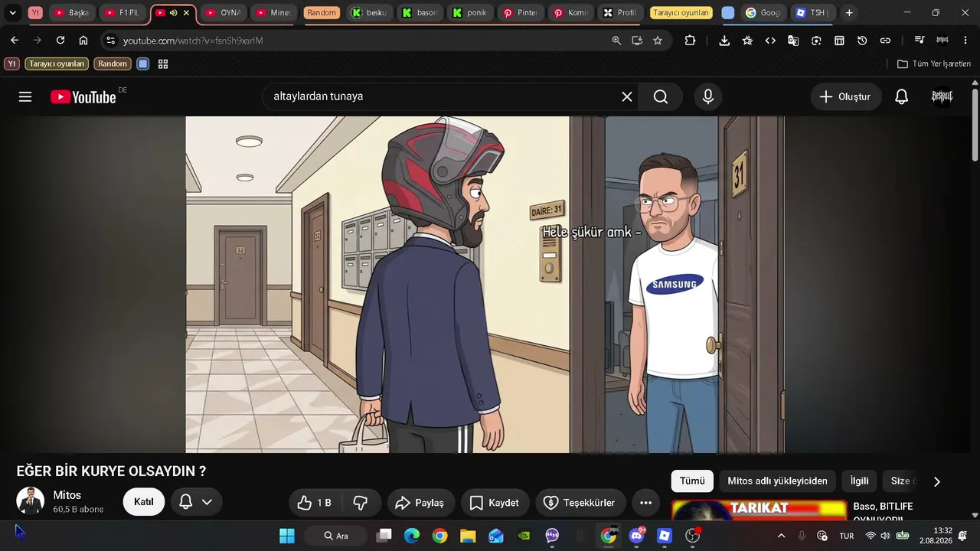Open Discord from taskbar
The image size is (980, 551).
(636, 536)
